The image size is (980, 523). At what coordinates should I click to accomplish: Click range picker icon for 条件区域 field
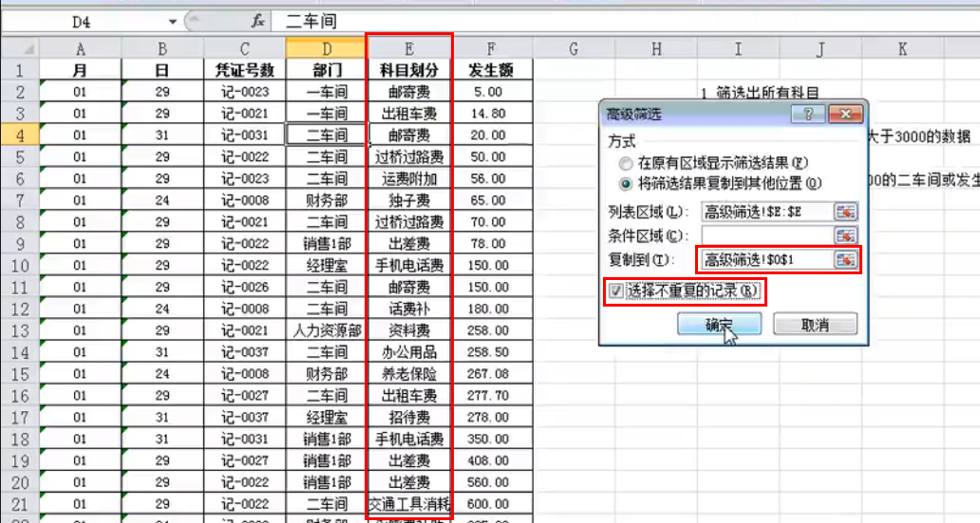pyautogui.click(x=844, y=235)
